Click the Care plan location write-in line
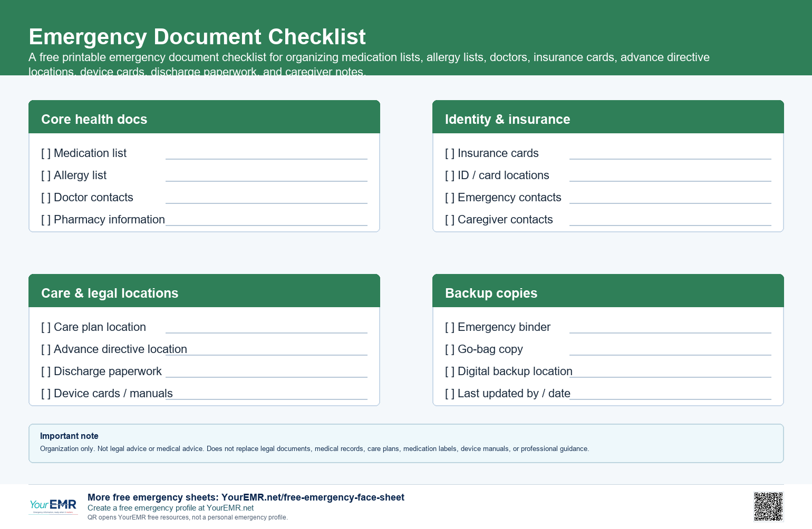This screenshot has width=812, height=529. coord(266,332)
